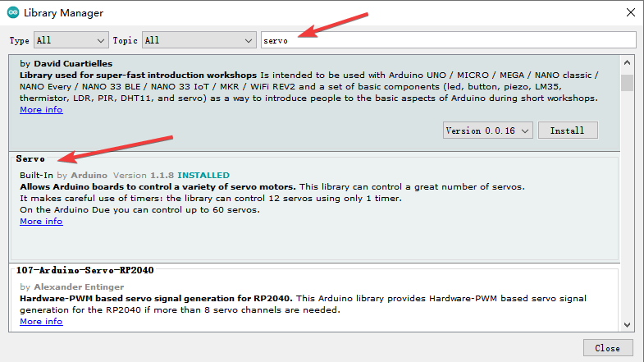Click the Arduino logo in the title bar
The width and height of the screenshot is (644, 362).
(x=13, y=12)
